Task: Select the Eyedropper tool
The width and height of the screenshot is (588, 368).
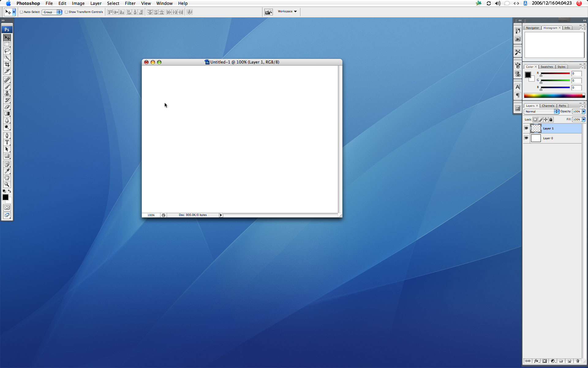Action: point(7,171)
